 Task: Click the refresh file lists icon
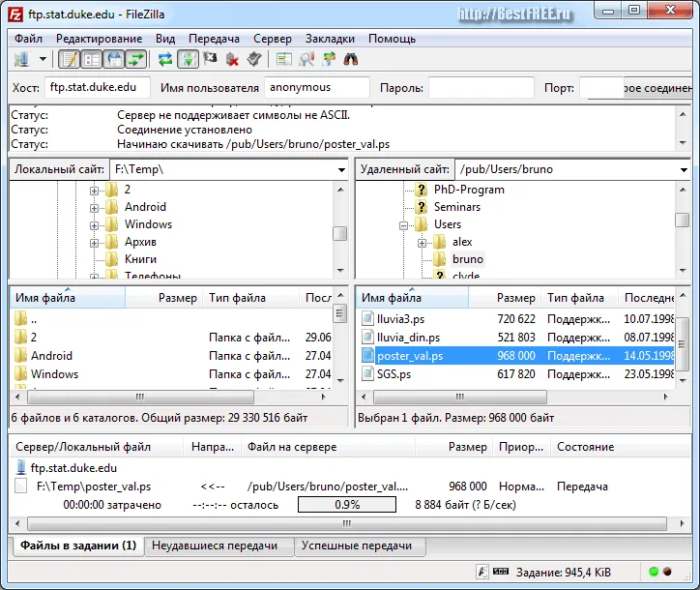(165, 59)
